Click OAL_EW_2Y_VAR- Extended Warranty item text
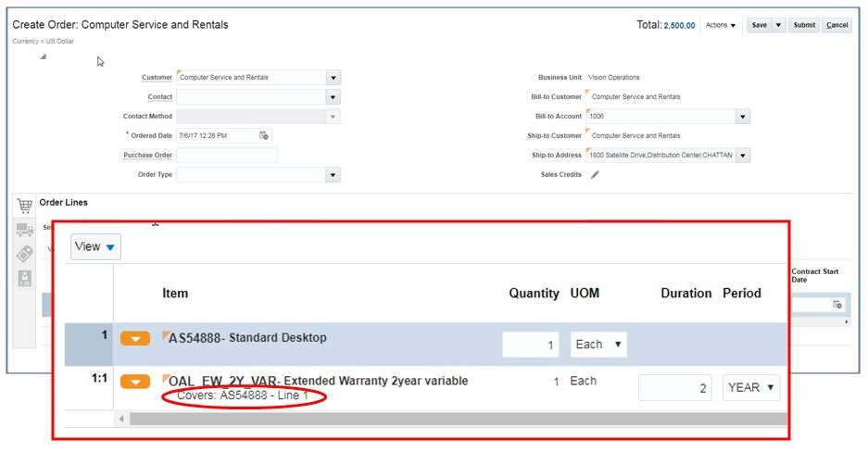The height and width of the screenshot is (452, 868). pos(319,381)
